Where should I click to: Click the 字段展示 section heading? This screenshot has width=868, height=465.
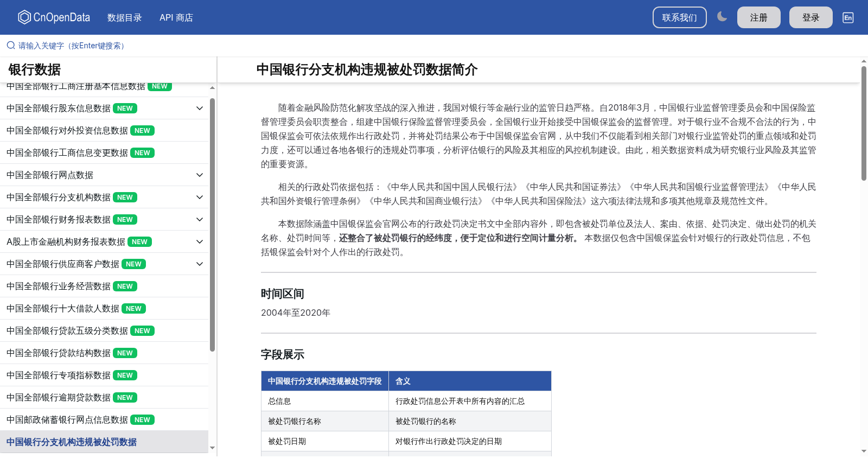click(283, 354)
